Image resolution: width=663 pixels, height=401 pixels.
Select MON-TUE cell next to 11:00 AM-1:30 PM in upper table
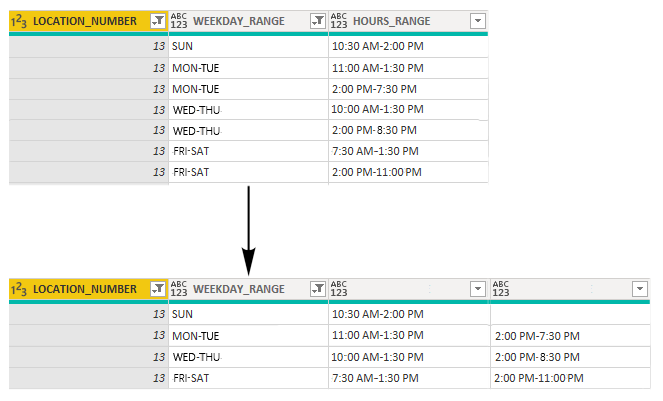coord(249,68)
